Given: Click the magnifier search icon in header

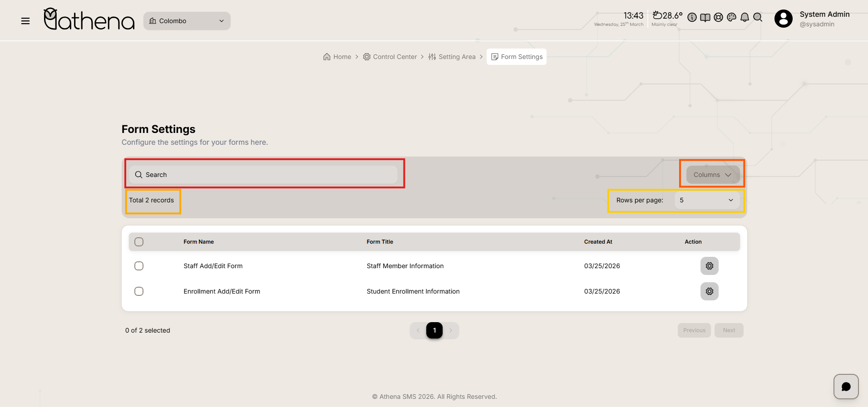Looking at the screenshot, I should (758, 17).
